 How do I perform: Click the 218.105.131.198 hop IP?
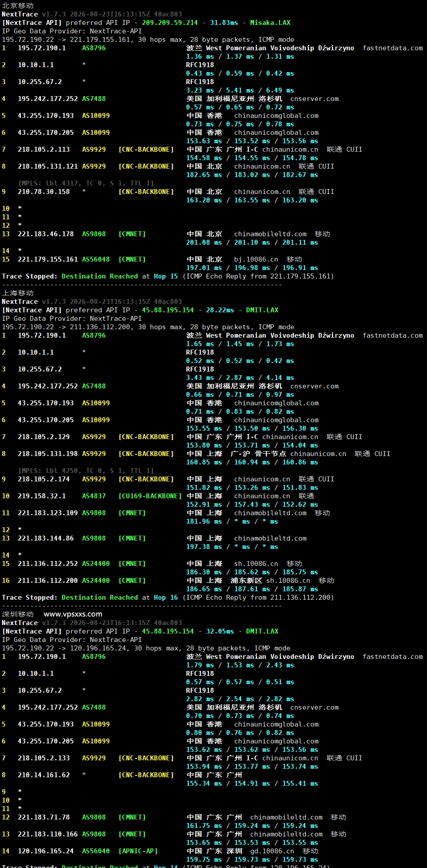(x=48, y=454)
